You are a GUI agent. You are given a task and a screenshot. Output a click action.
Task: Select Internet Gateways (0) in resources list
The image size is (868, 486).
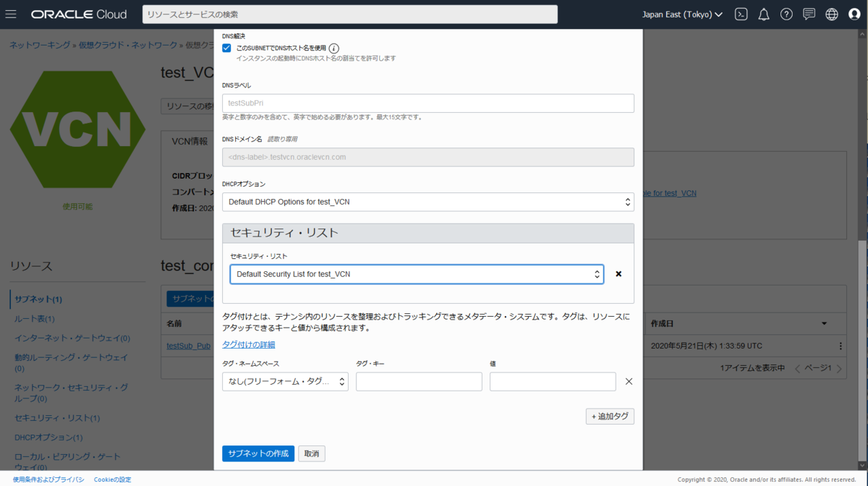pos(72,338)
